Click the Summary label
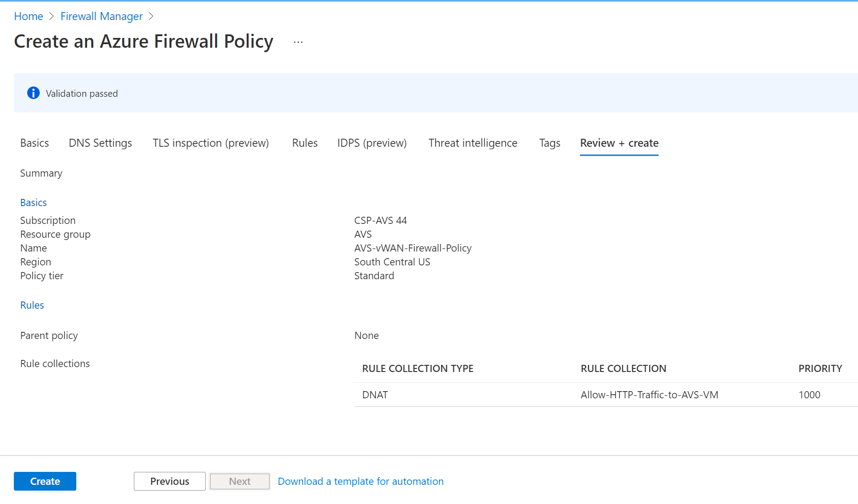858x504 pixels. (x=41, y=173)
